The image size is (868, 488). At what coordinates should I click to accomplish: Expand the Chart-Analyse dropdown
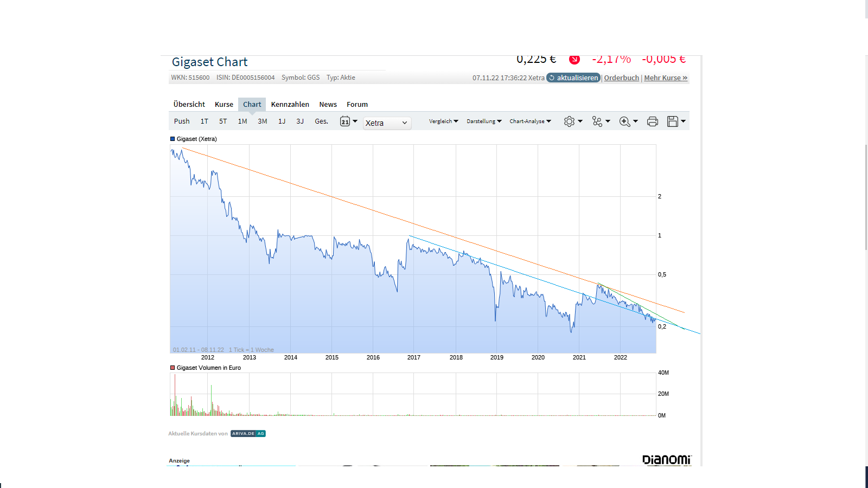tap(530, 121)
